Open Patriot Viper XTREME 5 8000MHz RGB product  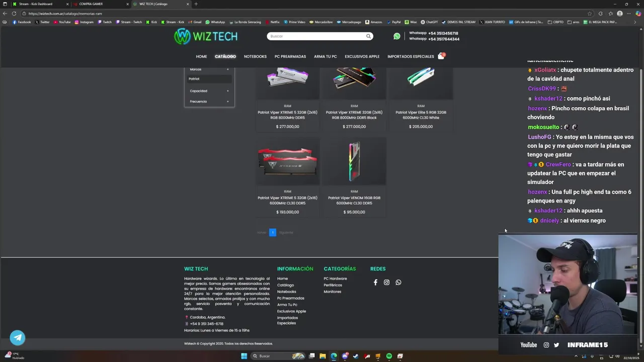288,115
